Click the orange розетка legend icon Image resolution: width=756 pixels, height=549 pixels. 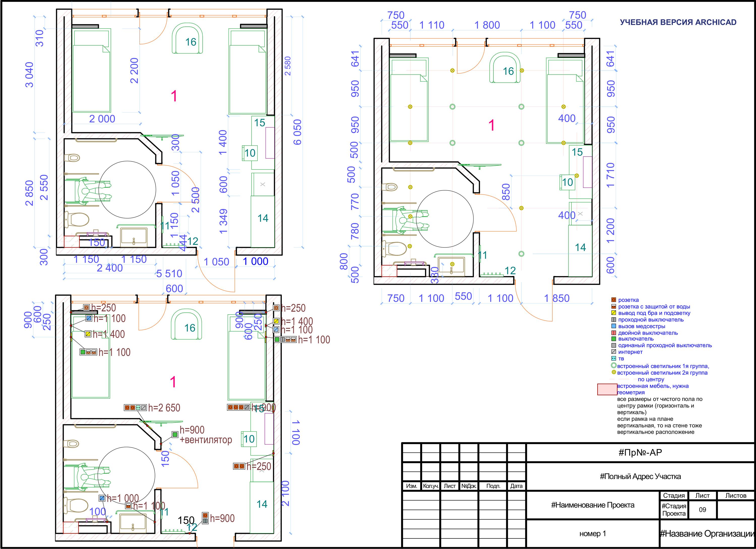pos(614,300)
